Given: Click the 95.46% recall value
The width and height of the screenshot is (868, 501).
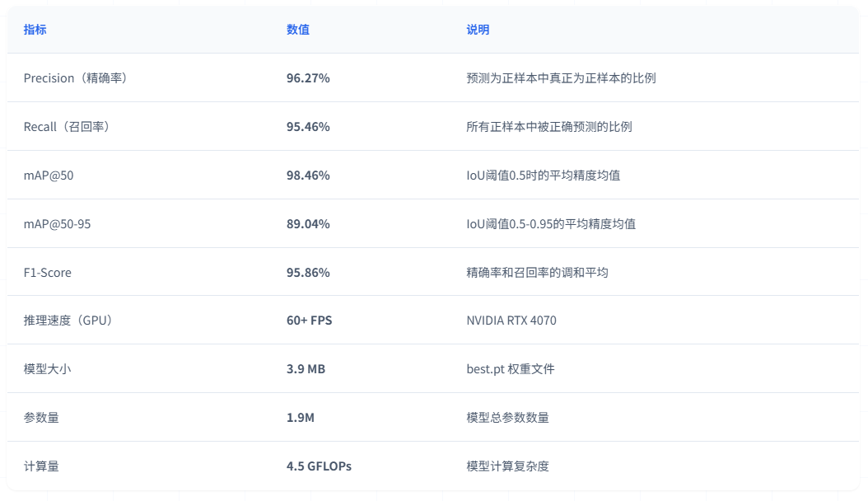Looking at the screenshot, I should [x=308, y=127].
